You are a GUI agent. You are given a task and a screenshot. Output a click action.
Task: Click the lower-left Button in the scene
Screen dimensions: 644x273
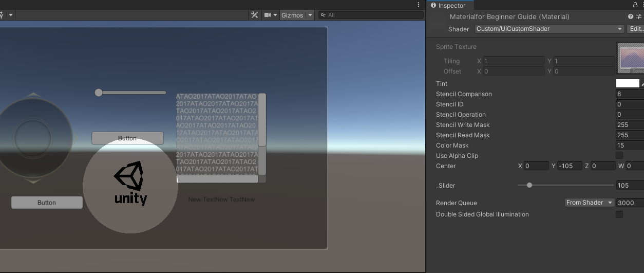[47, 203]
